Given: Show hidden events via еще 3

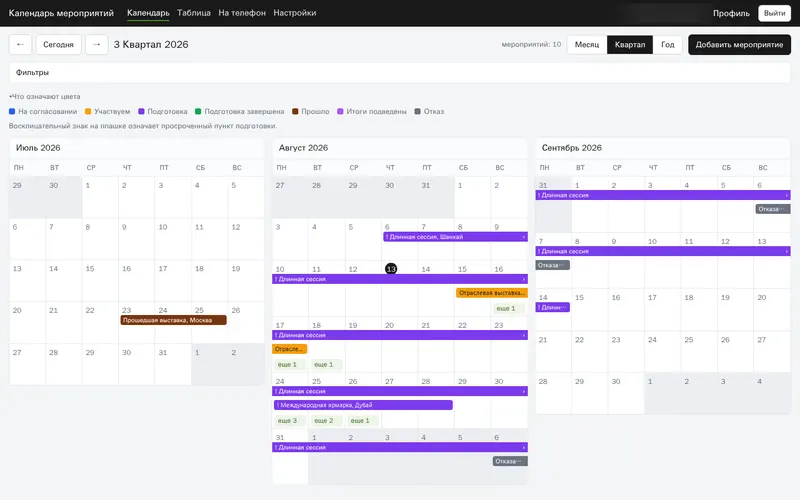Looking at the screenshot, I should (x=289, y=420).
